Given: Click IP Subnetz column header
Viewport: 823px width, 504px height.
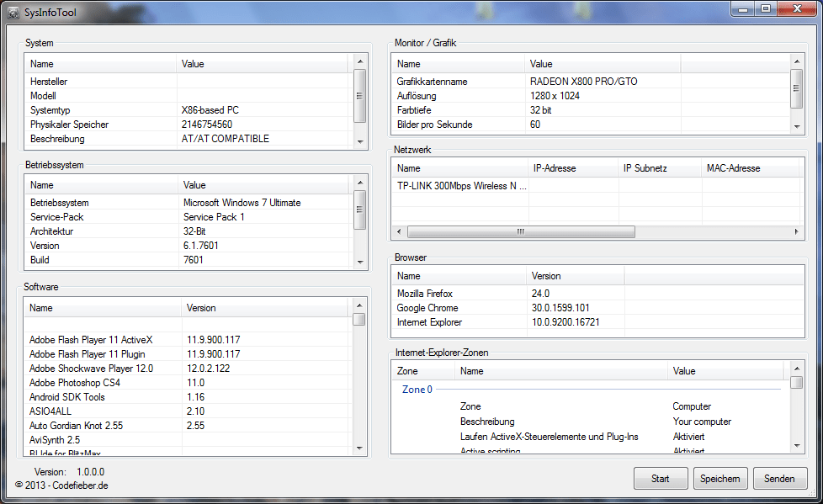Looking at the screenshot, I should 660,168.
